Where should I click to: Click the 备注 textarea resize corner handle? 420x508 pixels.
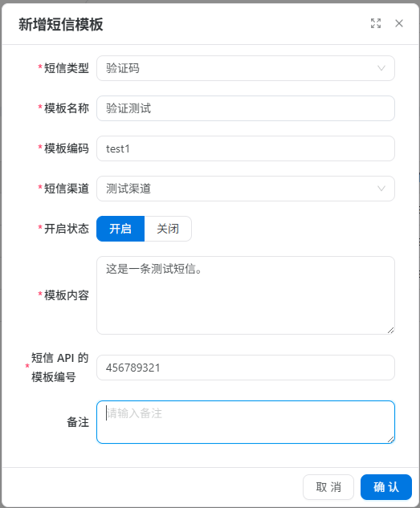pyautogui.click(x=391, y=440)
